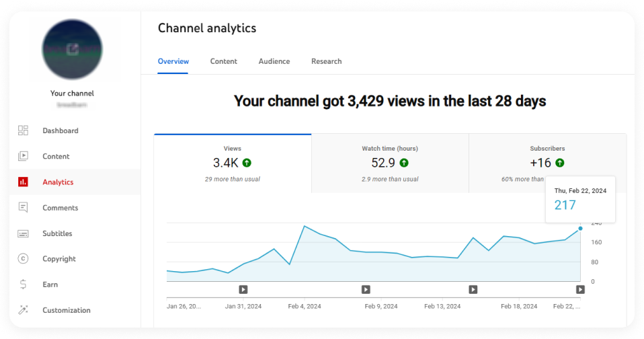Click the Earn dollar sign icon
Viewport: 644px width, 339px height.
click(x=24, y=285)
